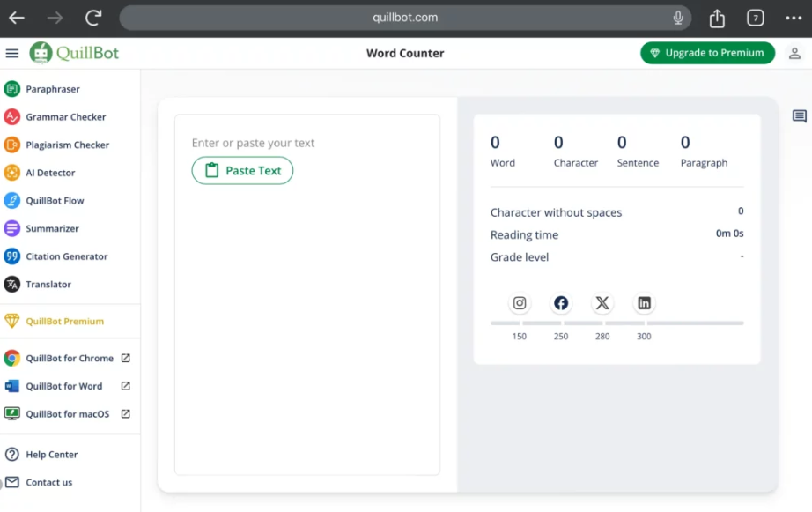Click the Contact us envelope icon
This screenshot has width=812, height=512.
tap(12, 482)
